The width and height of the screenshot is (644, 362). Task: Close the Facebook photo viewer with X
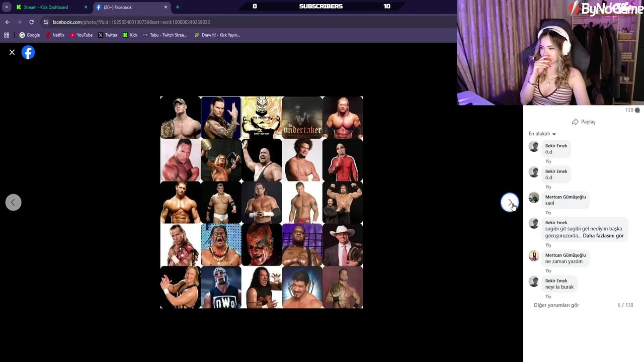coord(12,52)
